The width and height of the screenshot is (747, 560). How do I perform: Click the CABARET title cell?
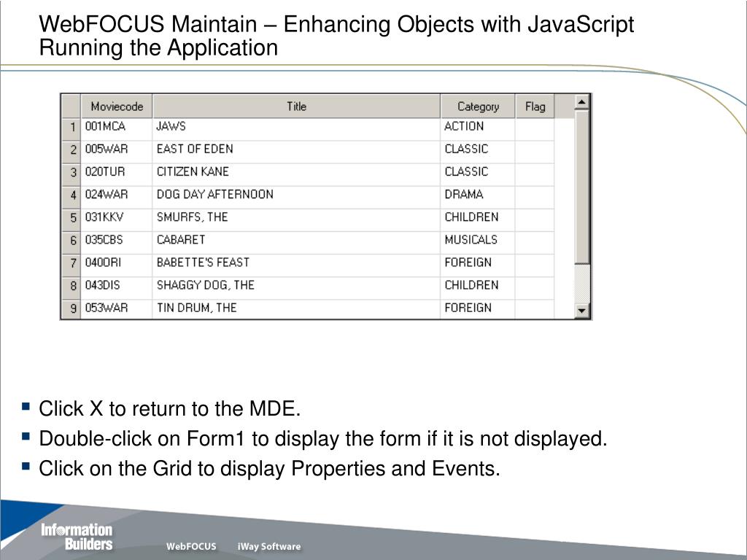(296, 242)
